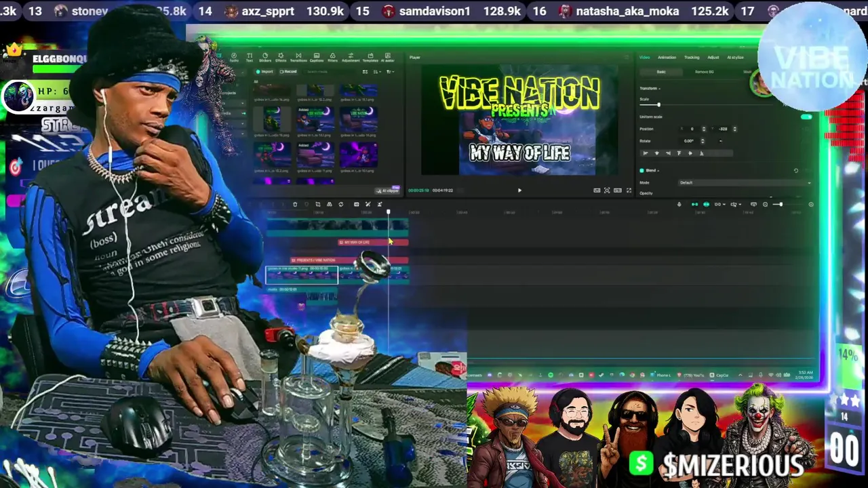Screen dimensions: 868x488
Task: Switch to the AI stylize tab
Action: (735, 58)
